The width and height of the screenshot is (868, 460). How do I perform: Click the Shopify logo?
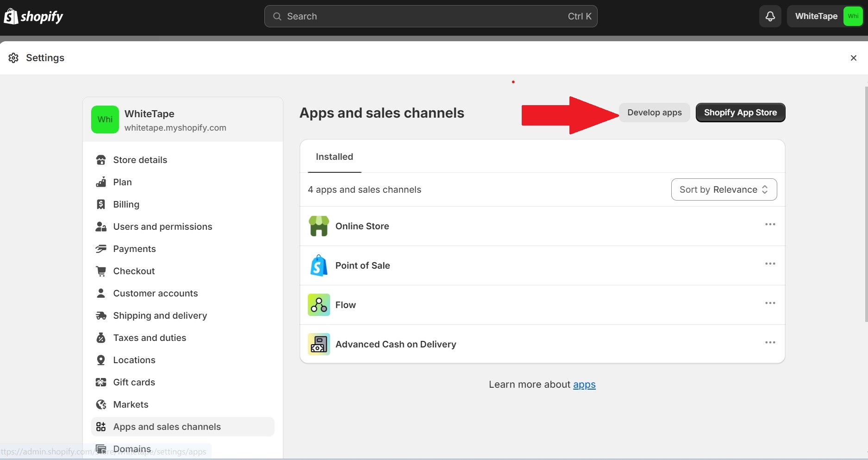click(33, 16)
